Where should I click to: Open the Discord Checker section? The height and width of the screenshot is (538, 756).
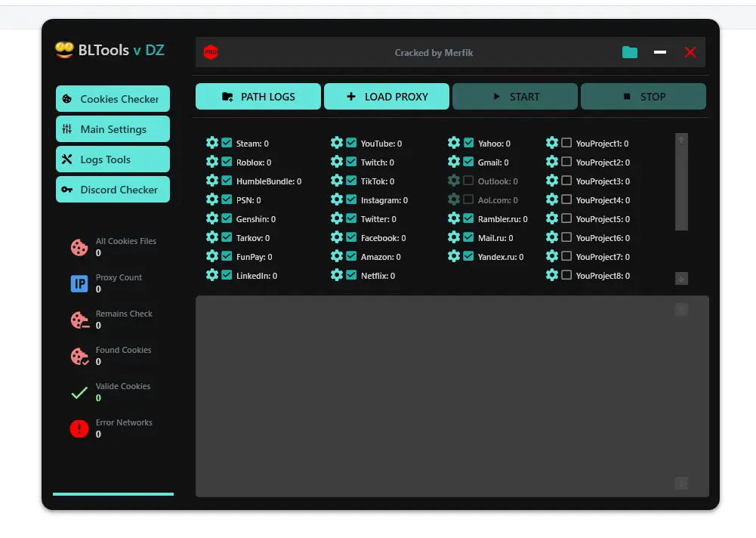pos(112,189)
